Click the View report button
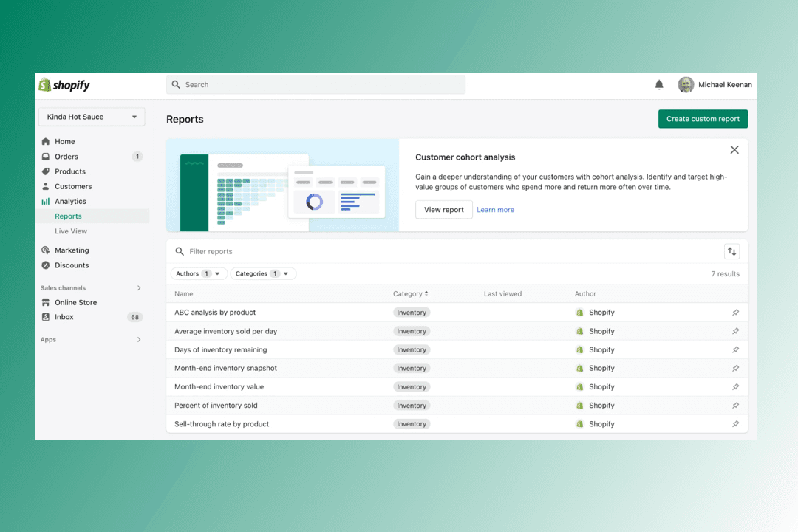798x532 pixels. pyautogui.click(x=444, y=210)
